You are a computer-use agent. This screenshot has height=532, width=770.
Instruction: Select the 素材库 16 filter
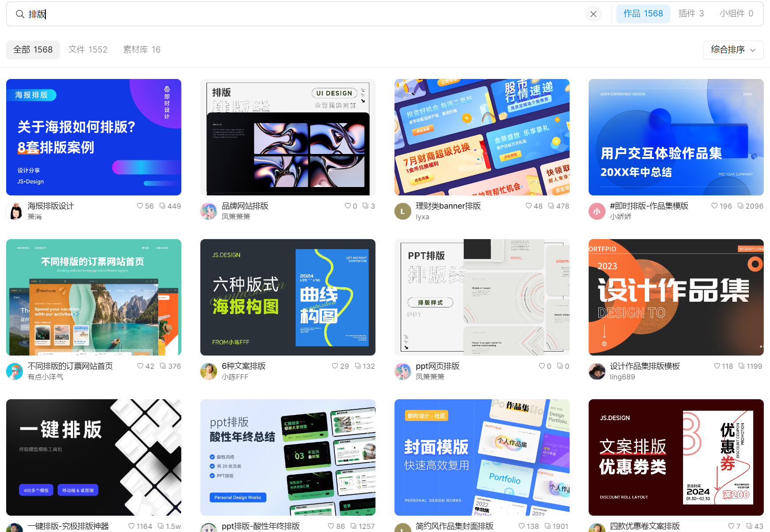[142, 49]
